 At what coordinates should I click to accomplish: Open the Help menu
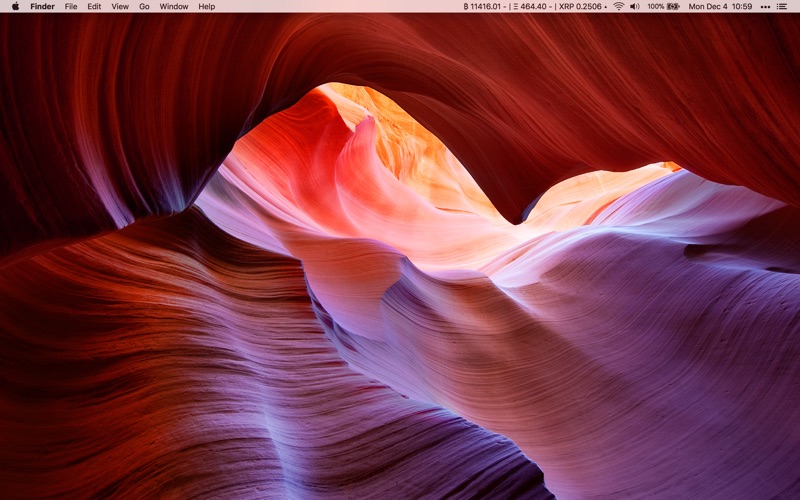(x=207, y=7)
